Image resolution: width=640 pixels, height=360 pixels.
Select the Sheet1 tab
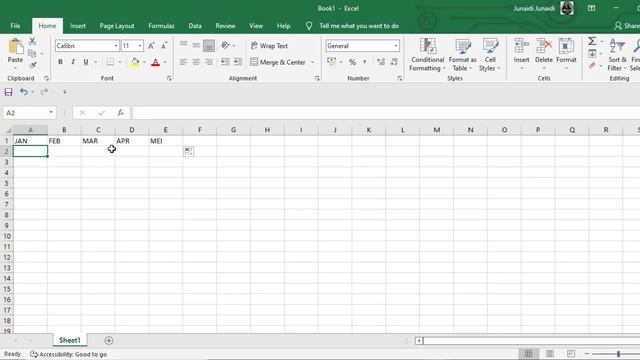70,340
